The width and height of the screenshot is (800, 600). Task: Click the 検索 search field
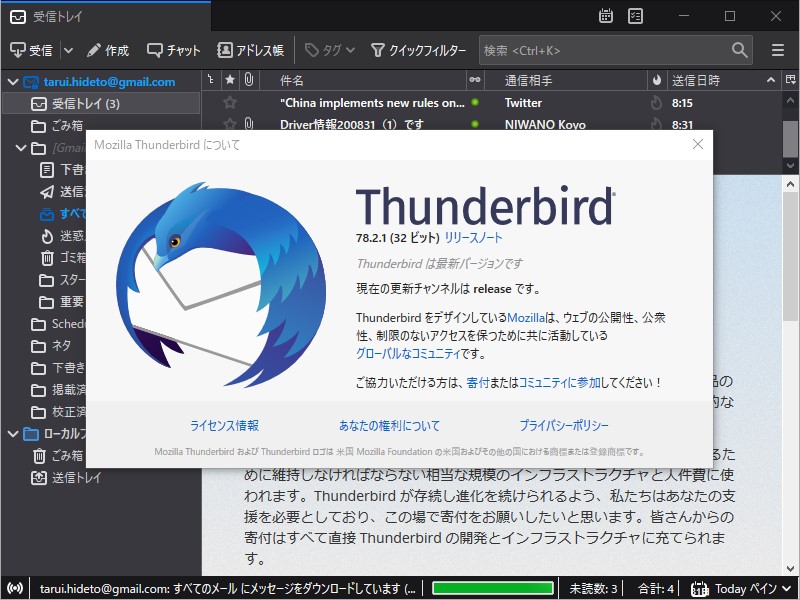click(x=610, y=49)
